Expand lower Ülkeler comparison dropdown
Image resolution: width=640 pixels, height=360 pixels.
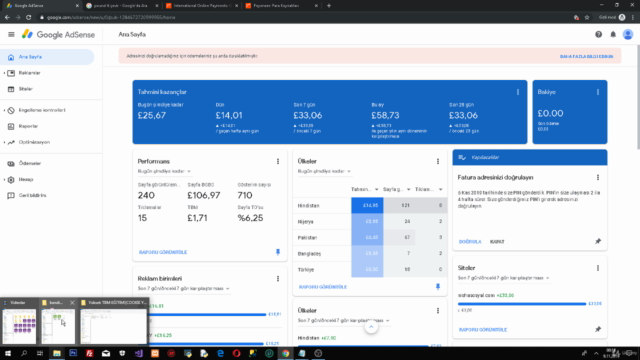343,321
